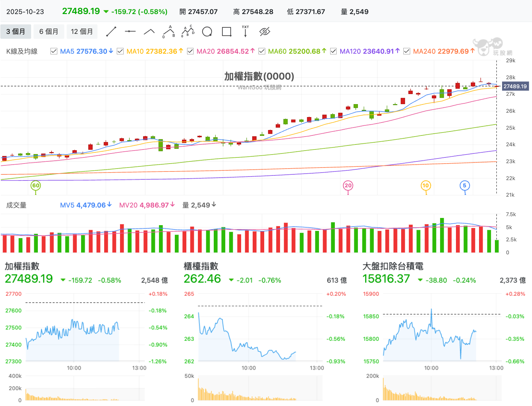Pick the angle line drawing tool
This screenshot has height=406, width=532.
(x=149, y=32)
